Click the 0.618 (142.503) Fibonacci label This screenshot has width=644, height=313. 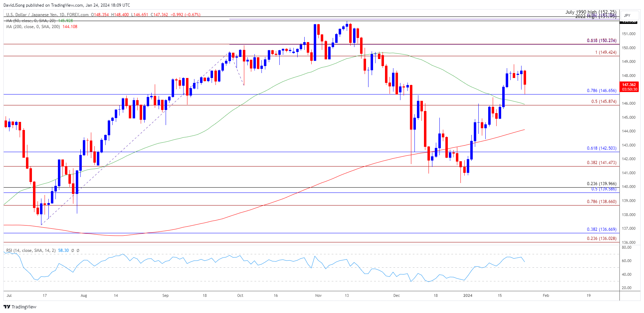[x=602, y=148]
